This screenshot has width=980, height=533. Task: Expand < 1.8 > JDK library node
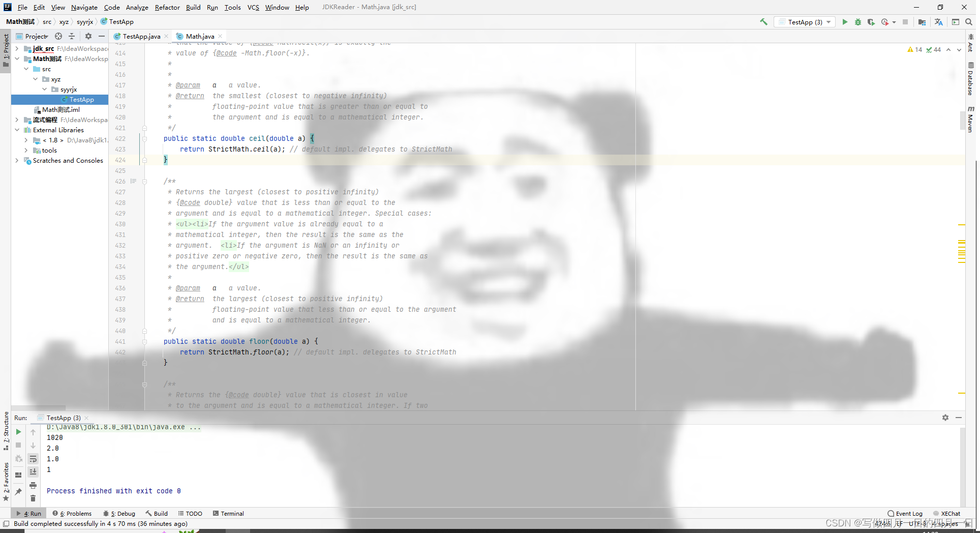(x=26, y=140)
